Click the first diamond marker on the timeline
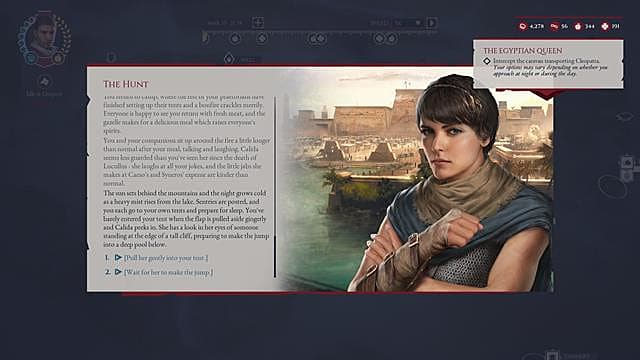 (235, 39)
